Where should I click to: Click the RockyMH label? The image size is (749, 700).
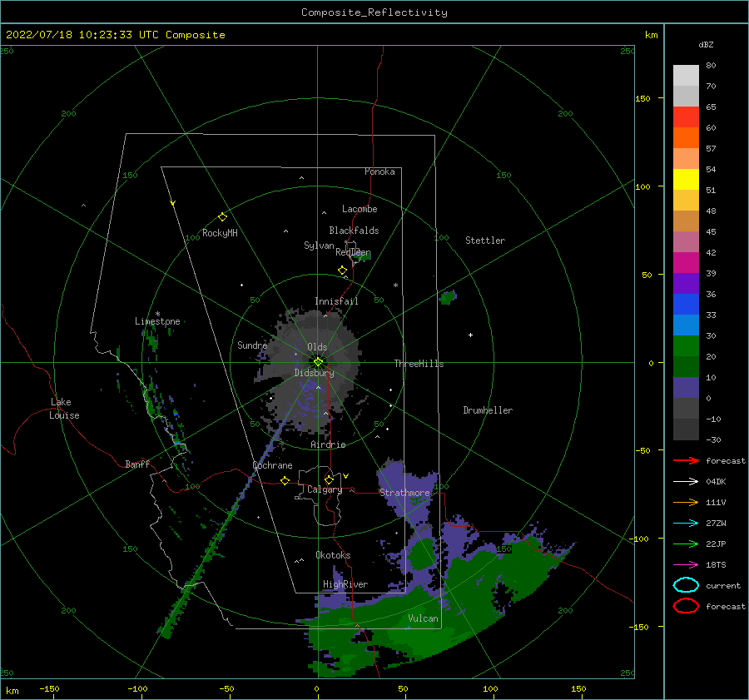220,233
